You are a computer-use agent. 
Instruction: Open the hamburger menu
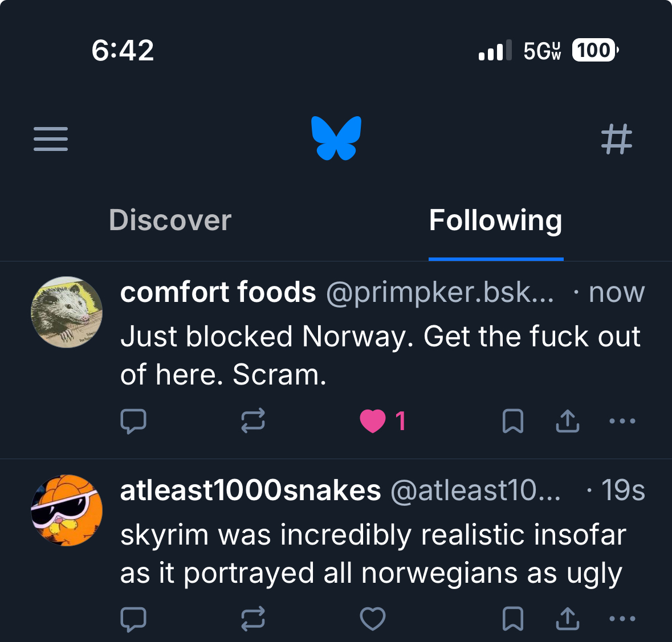point(51,139)
